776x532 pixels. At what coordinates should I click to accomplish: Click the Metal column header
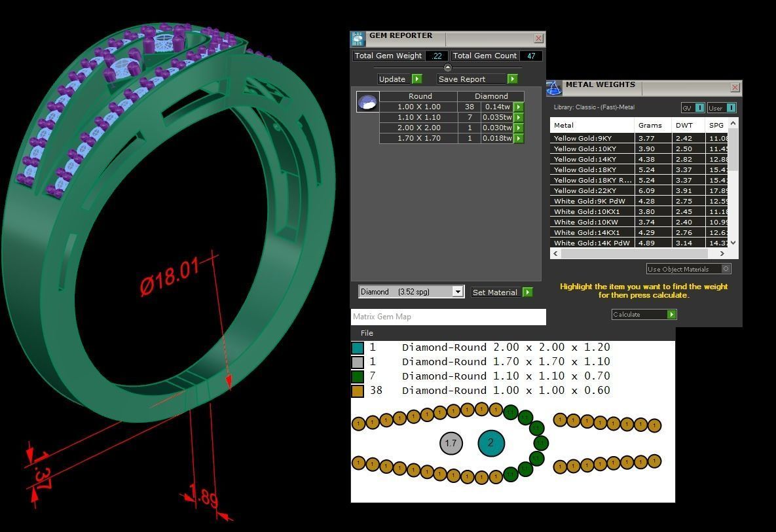tap(592, 125)
